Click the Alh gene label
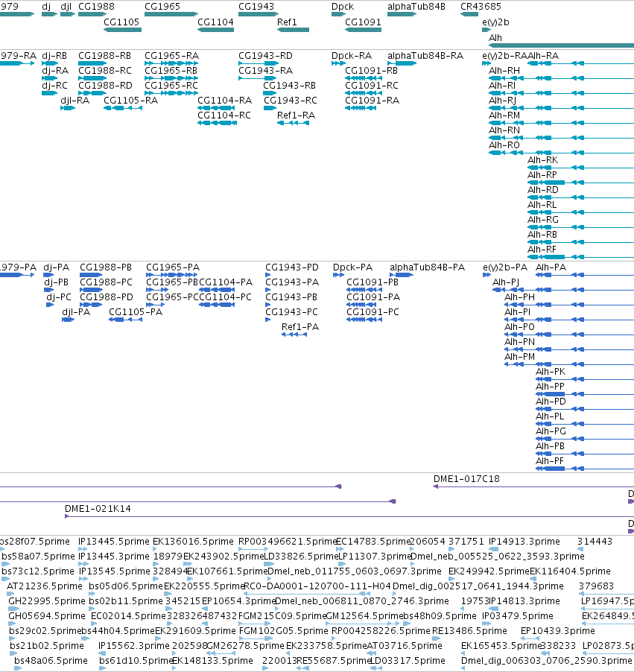 [x=495, y=38]
